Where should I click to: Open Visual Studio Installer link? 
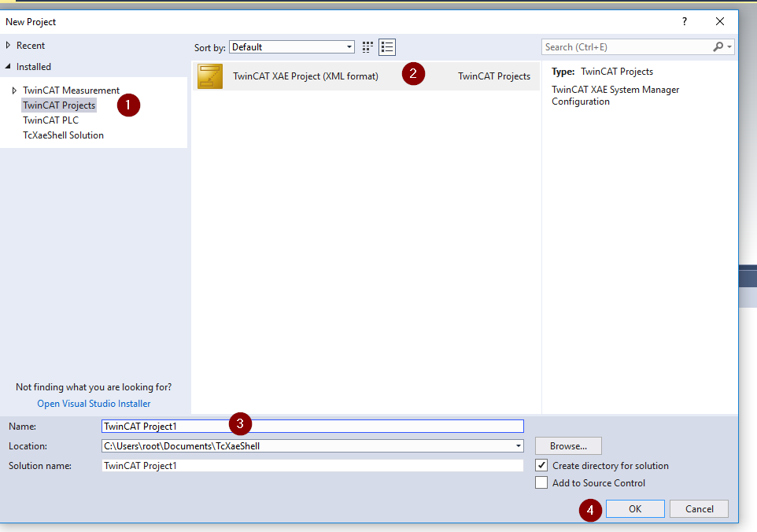[94, 404]
